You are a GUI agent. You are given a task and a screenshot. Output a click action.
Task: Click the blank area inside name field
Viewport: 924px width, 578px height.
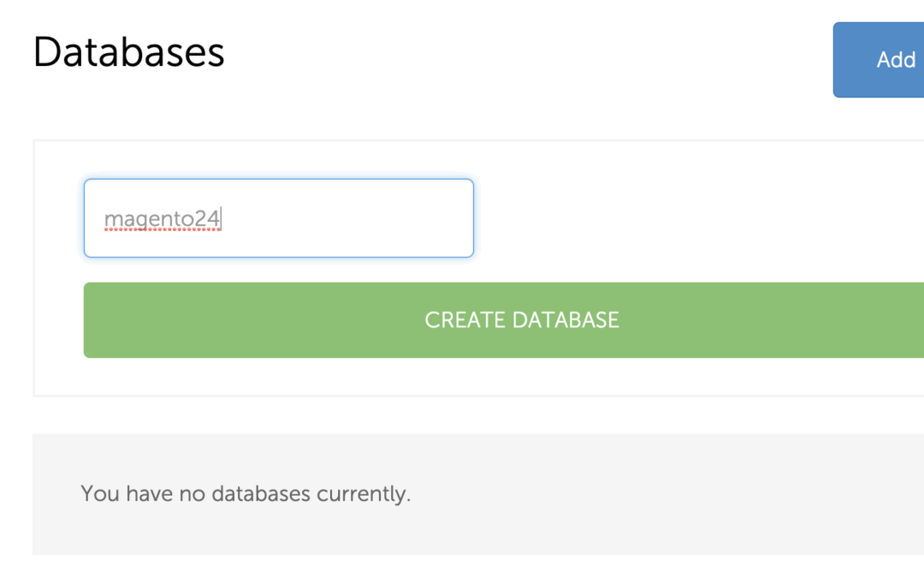[x=359, y=218]
